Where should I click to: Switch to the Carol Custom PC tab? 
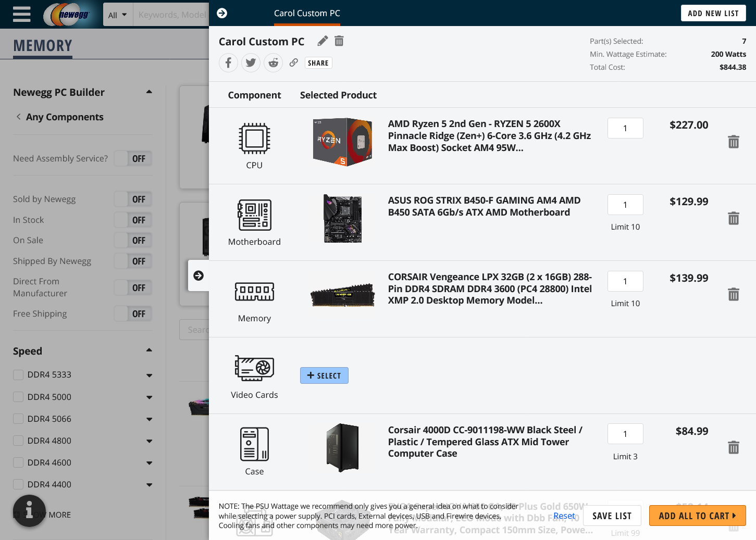pos(307,14)
